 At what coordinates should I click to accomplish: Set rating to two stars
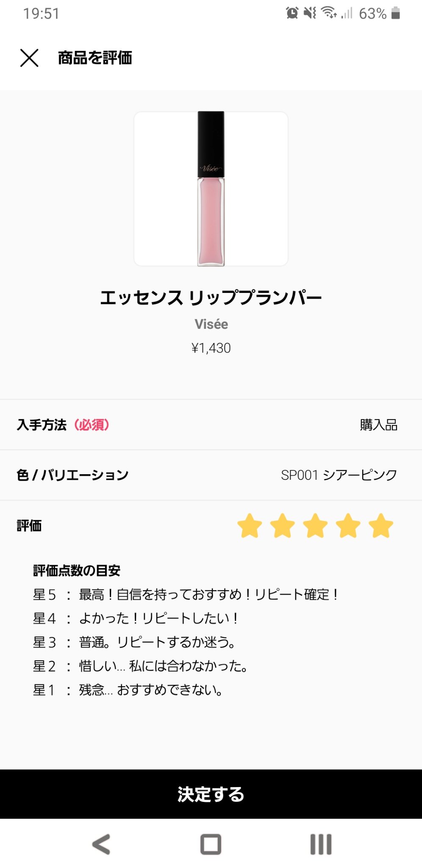283,526
